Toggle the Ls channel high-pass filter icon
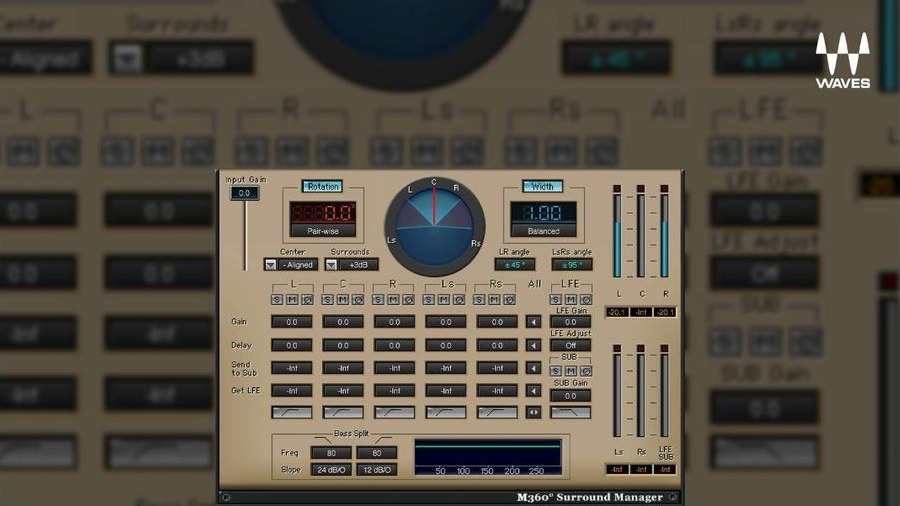The height and width of the screenshot is (506, 900). pyautogui.click(x=445, y=412)
